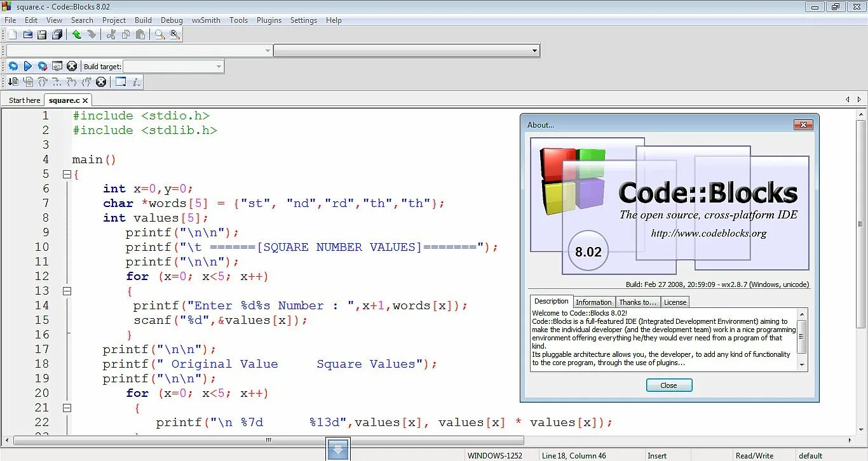
Task: Open the Various info debugger icon
Action: point(136,82)
